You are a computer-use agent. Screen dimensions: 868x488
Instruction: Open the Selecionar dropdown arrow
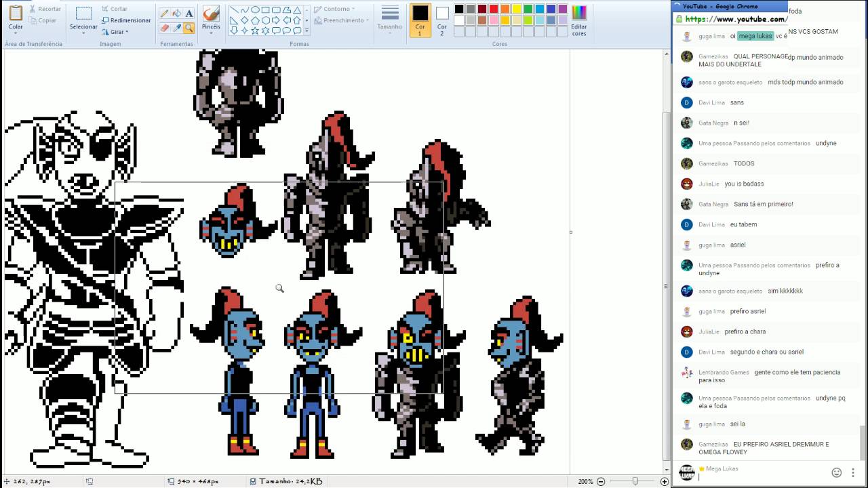(83, 34)
